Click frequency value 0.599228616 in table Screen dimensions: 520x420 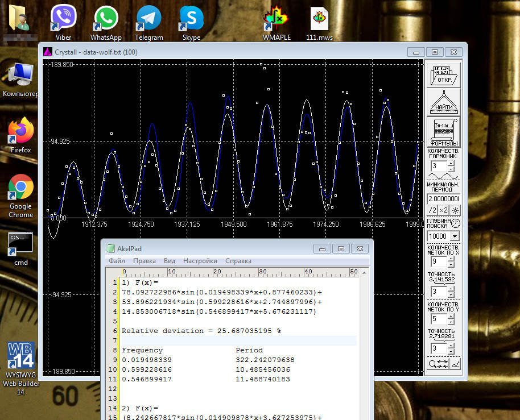(147, 369)
